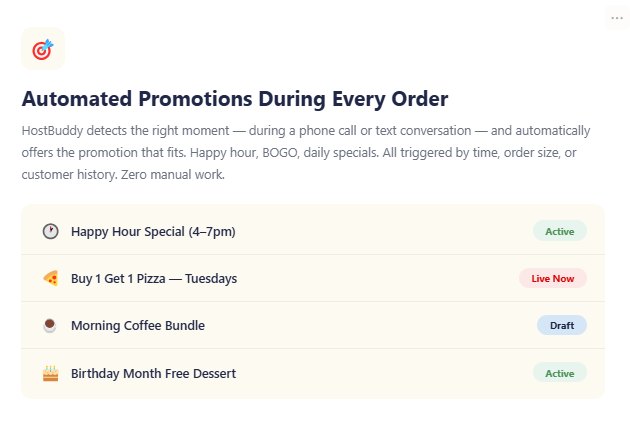Image resolution: width=630 pixels, height=421 pixels.
Task: Click the Live Now status badge
Action: (552, 278)
